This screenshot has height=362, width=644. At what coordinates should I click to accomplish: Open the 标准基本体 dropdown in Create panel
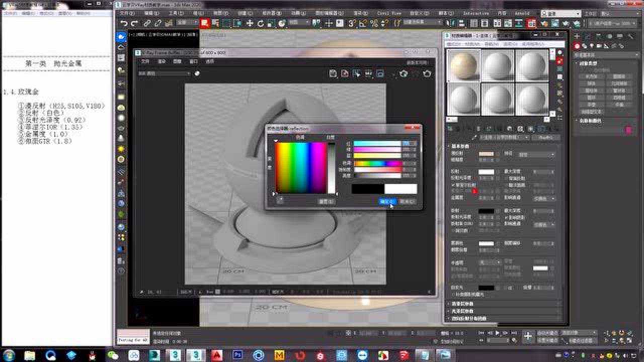point(607,55)
